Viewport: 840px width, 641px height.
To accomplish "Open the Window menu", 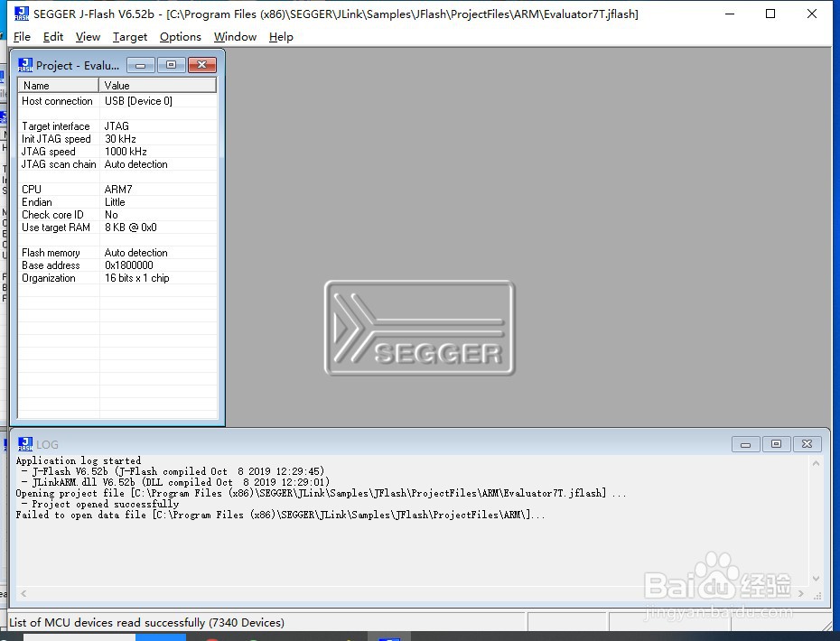I will coord(235,37).
